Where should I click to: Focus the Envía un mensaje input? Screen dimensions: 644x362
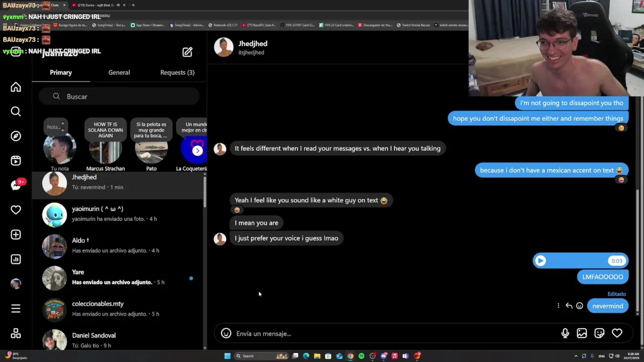(x=395, y=333)
